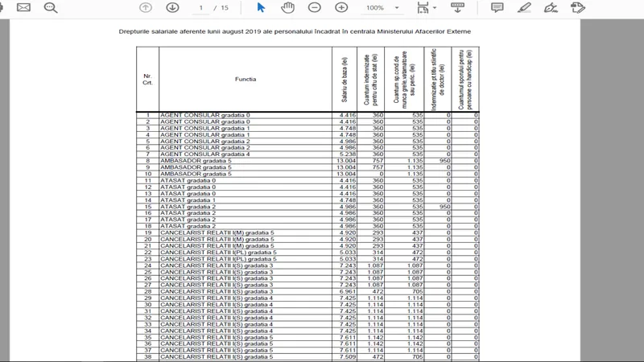The image size is (644, 362).
Task: Open the find text magnifier tool
Action: (x=51, y=7)
